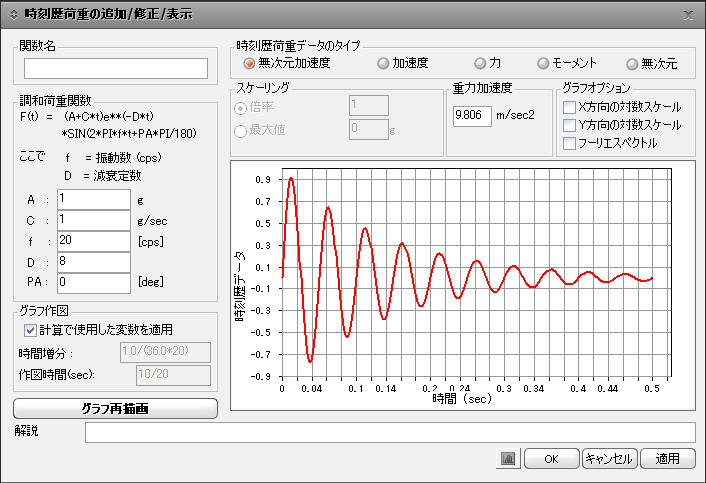Select the 無次元 data type
706x483 pixels.
[632, 64]
